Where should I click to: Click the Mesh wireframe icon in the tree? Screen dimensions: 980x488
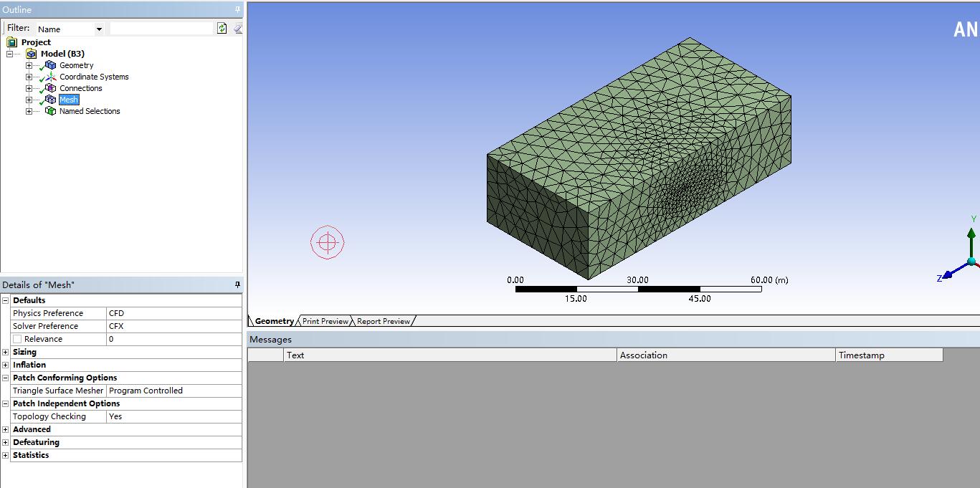coord(50,100)
